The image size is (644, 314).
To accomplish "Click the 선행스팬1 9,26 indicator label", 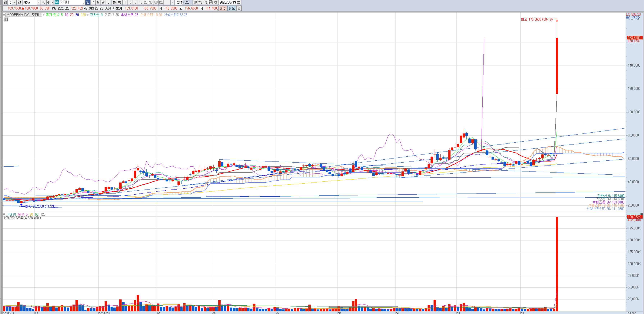I will 151,15.
